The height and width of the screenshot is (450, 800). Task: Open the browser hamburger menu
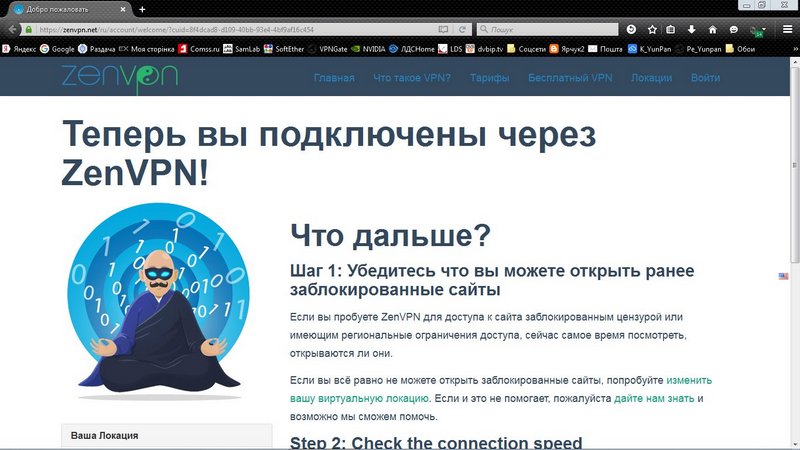pyautogui.click(x=788, y=30)
